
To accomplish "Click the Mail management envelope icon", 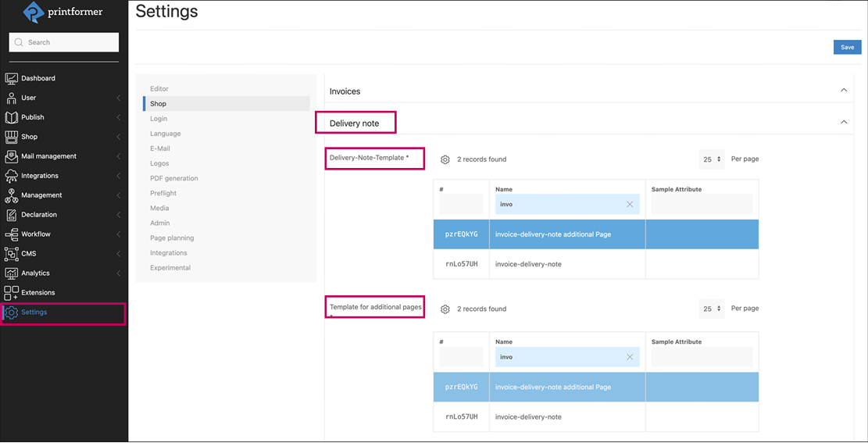I will pyautogui.click(x=11, y=156).
